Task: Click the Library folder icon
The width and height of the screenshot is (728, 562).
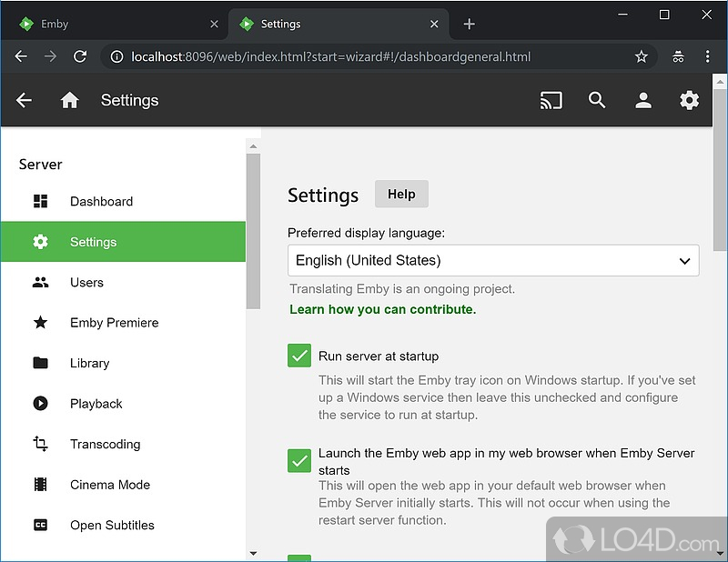Action: pos(40,363)
